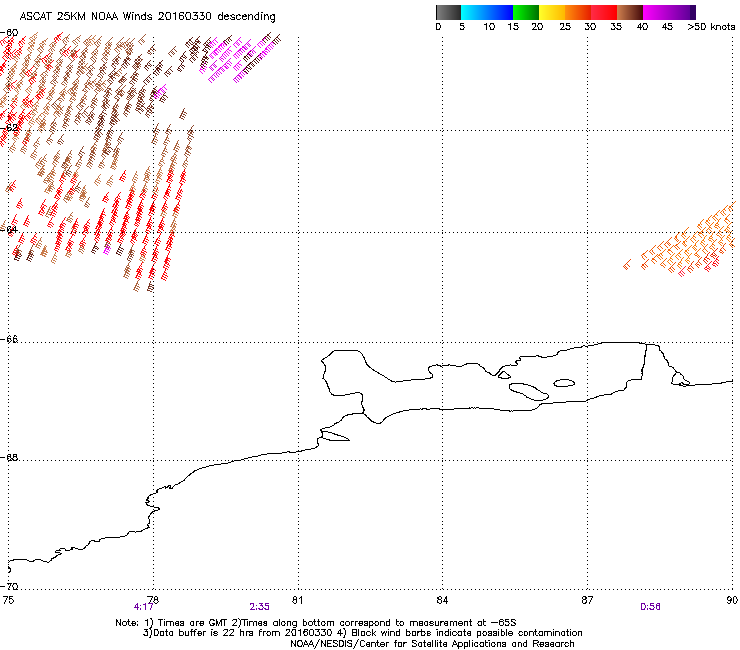Screen dimensions: 740x650
Task: Click the latitude label '-70'
Action: point(9,586)
